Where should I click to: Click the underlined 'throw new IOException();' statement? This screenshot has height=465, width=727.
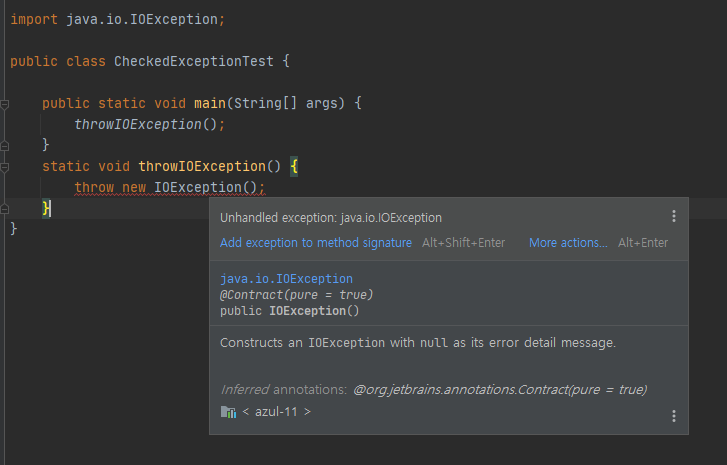pyautogui.click(x=170, y=187)
